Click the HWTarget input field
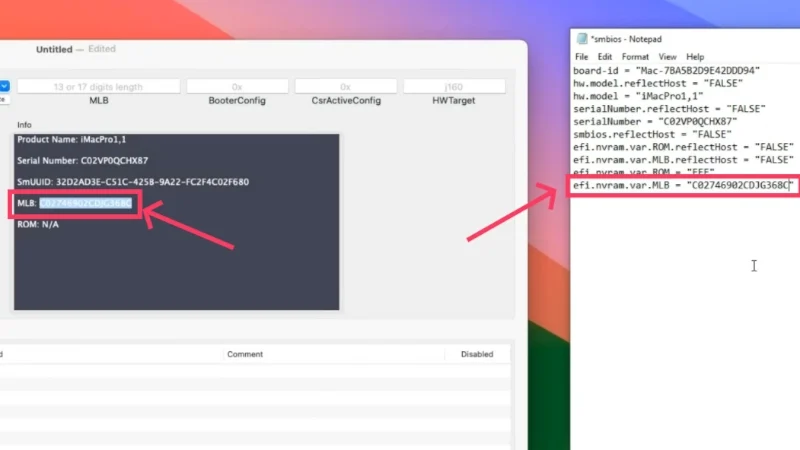 pos(454,87)
